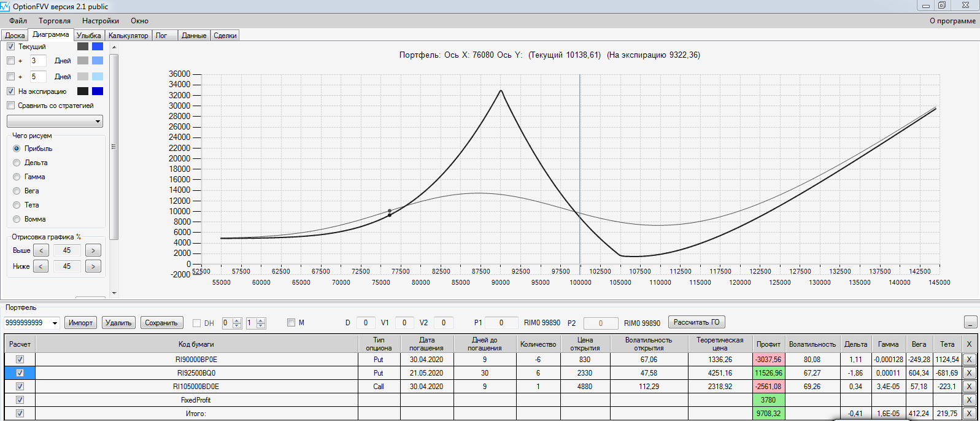The height and width of the screenshot is (421, 980).
Task: Click the pale blue swatch for +5 Дней
Action: 98,77
